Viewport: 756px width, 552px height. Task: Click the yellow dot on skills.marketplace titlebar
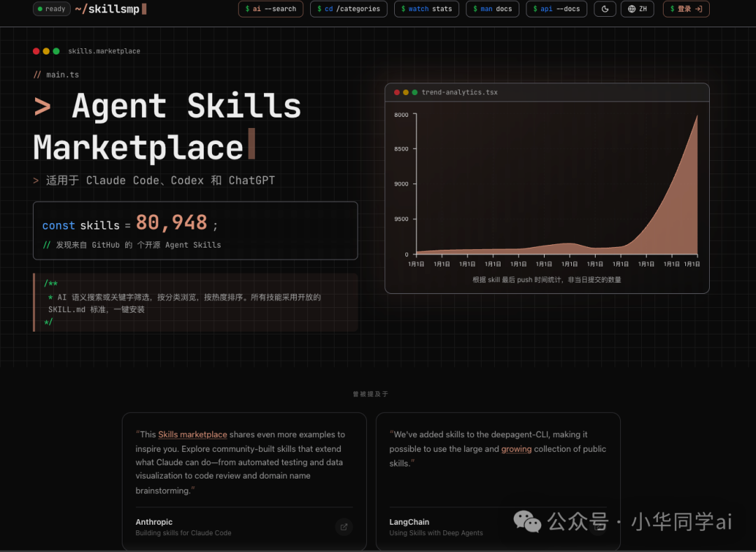pos(45,51)
